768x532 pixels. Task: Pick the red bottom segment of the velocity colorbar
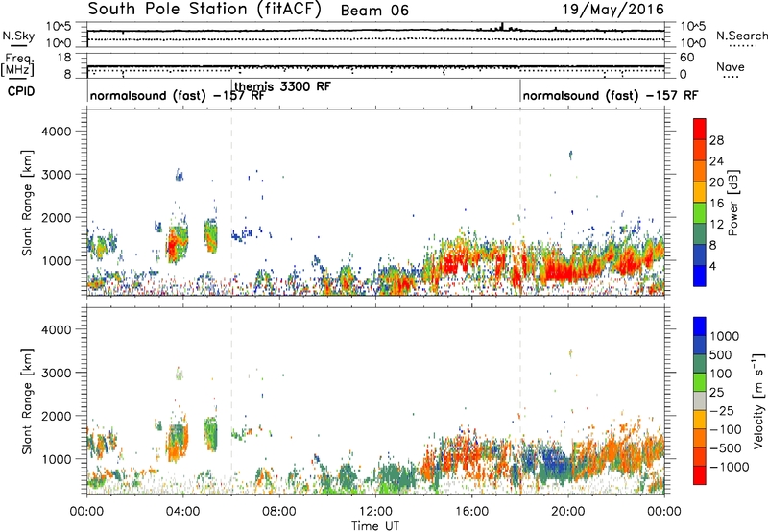pos(700,475)
